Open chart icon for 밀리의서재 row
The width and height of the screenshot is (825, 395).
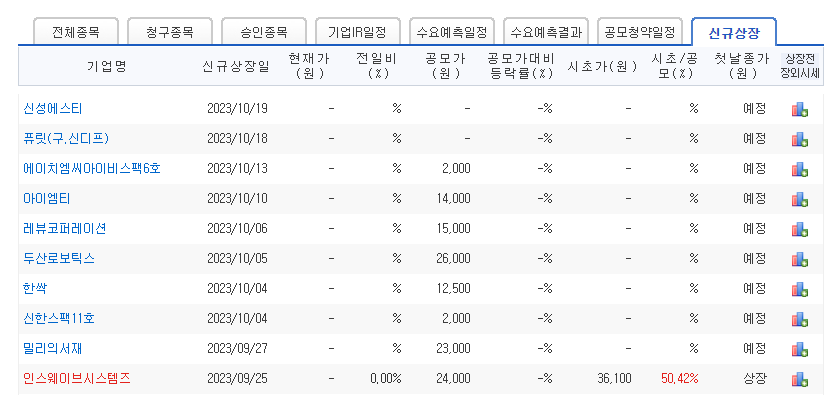click(x=800, y=349)
